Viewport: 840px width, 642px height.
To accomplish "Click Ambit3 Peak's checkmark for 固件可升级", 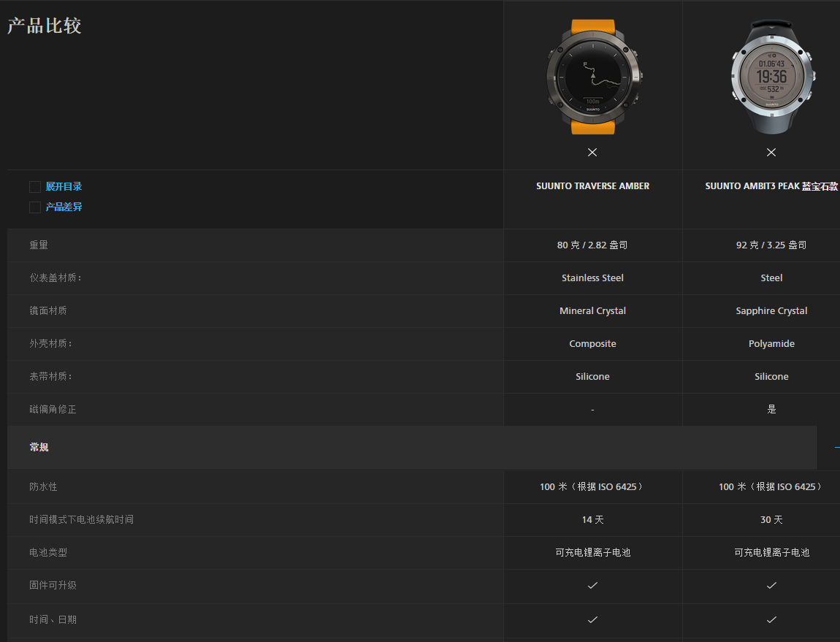I will coord(771,585).
